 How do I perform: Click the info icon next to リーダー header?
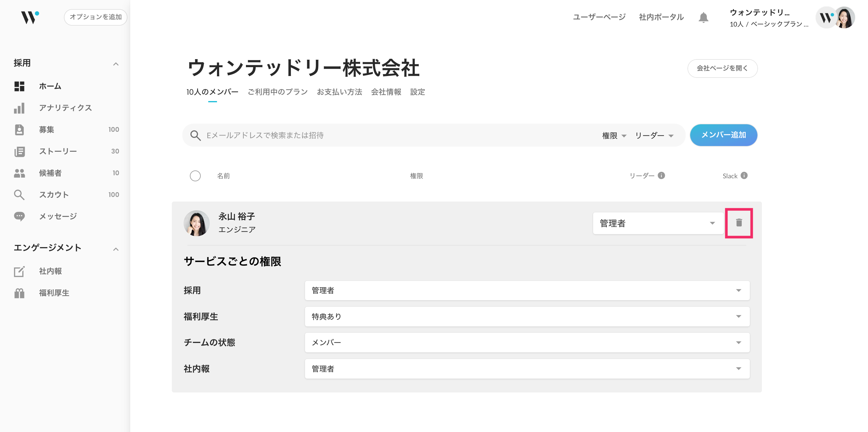661,175
